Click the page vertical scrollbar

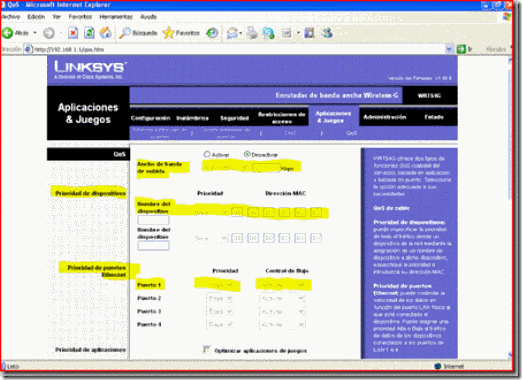click(510, 207)
